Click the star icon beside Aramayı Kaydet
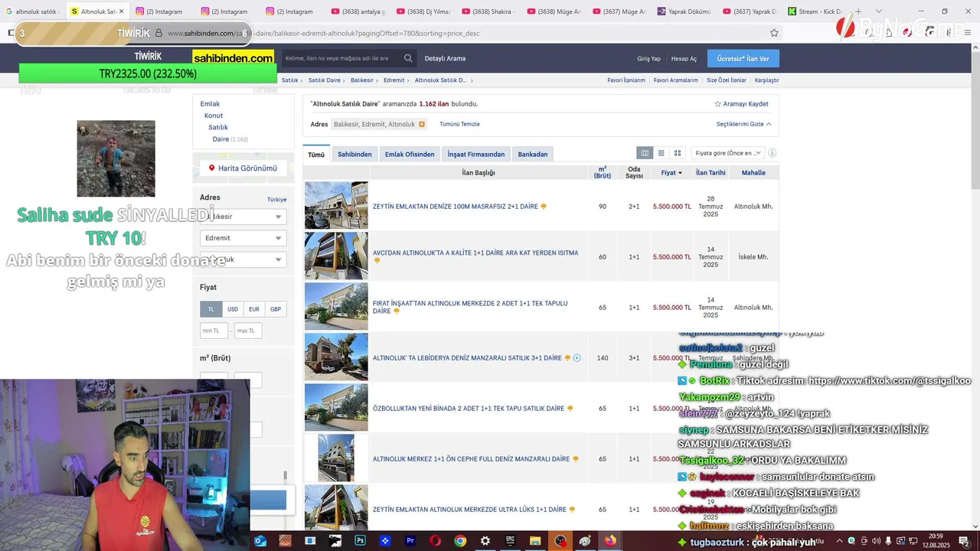980x551 pixels. pyautogui.click(x=717, y=104)
